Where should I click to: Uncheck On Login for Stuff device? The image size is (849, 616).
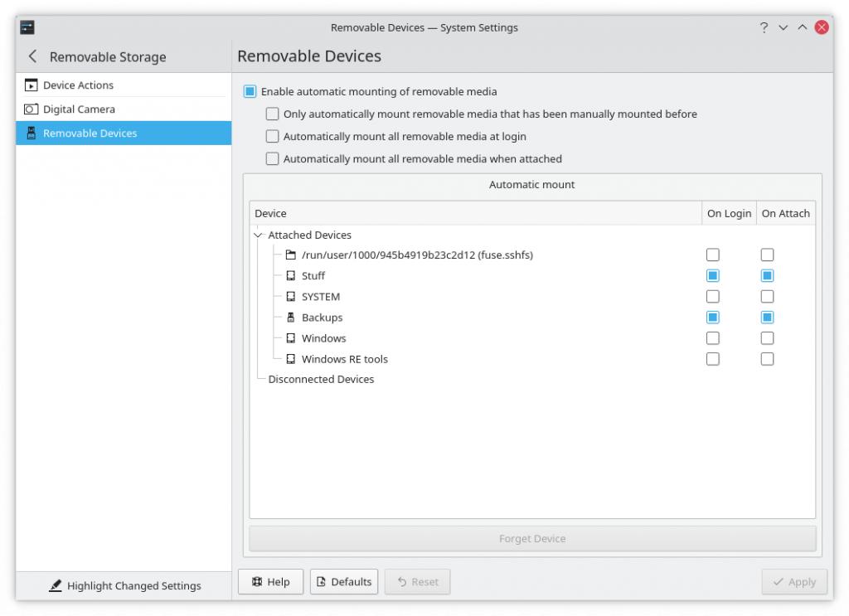click(712, 276)
